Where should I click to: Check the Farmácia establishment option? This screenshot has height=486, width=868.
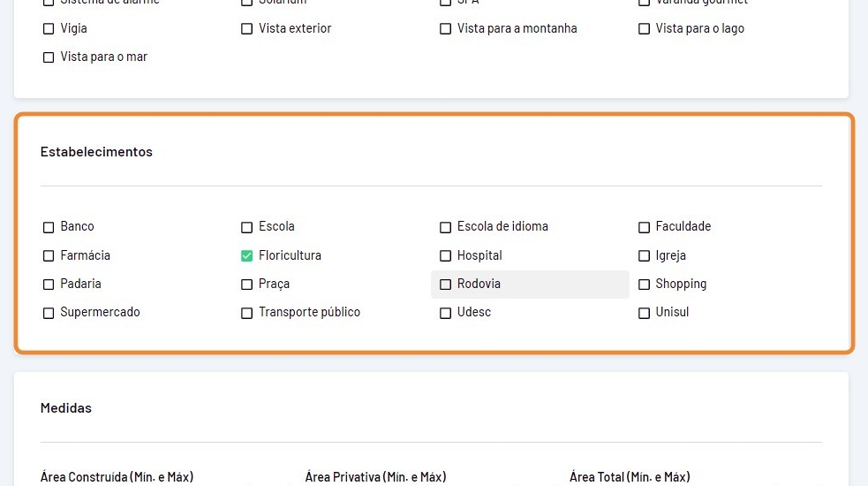click(x=49, y=256)
